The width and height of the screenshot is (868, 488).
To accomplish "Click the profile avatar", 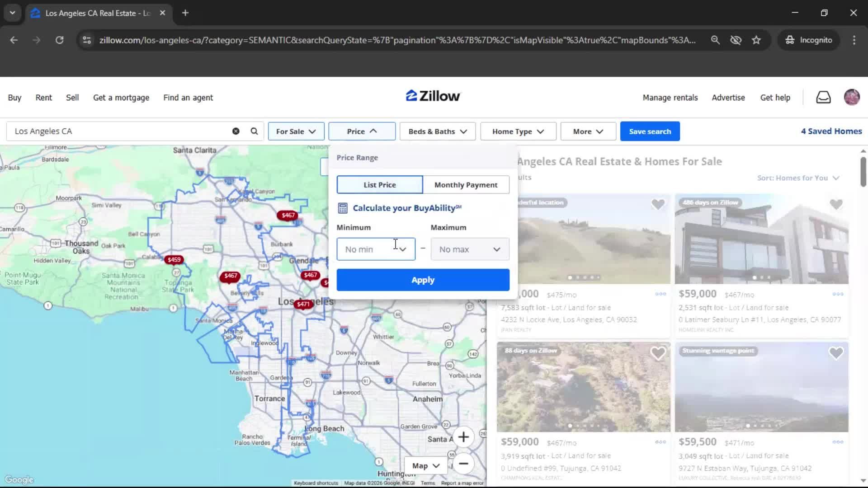I will [x=852, y=97].
